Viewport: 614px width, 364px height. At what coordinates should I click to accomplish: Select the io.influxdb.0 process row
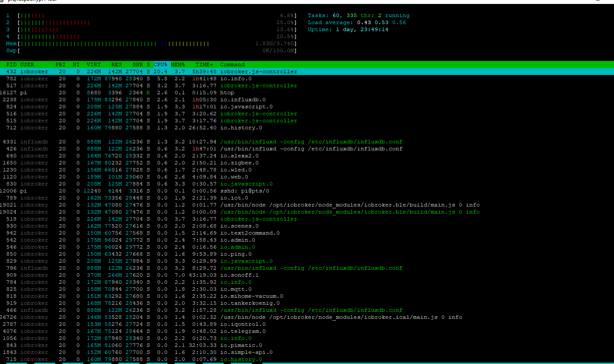(307, 100)
